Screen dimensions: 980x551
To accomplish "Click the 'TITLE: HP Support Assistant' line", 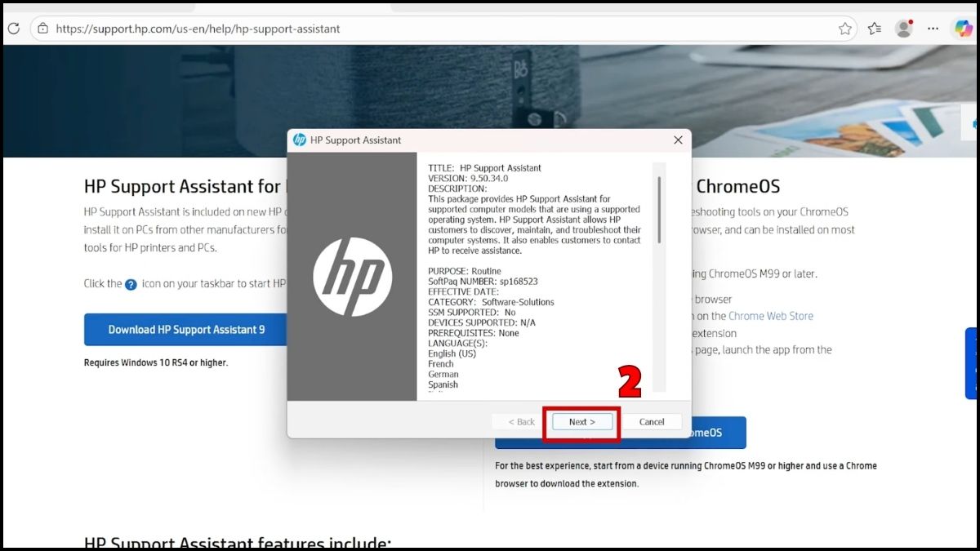I will click(x=484, y=168).
